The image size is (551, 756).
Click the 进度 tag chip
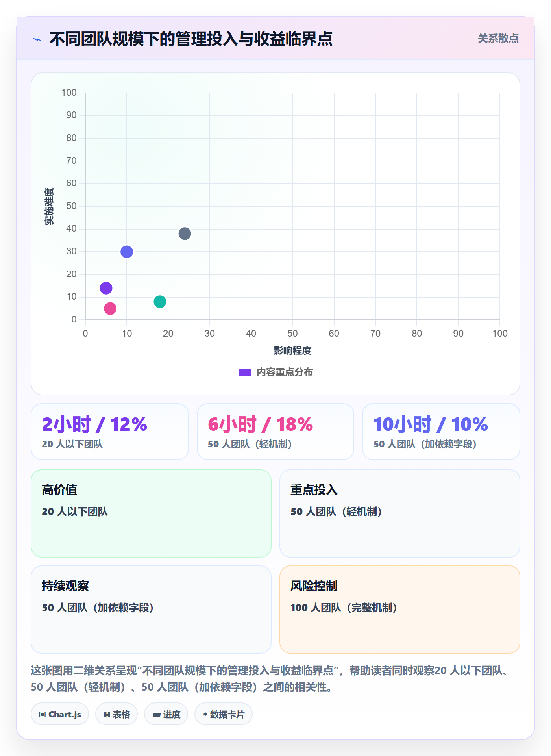pos(166,714)
